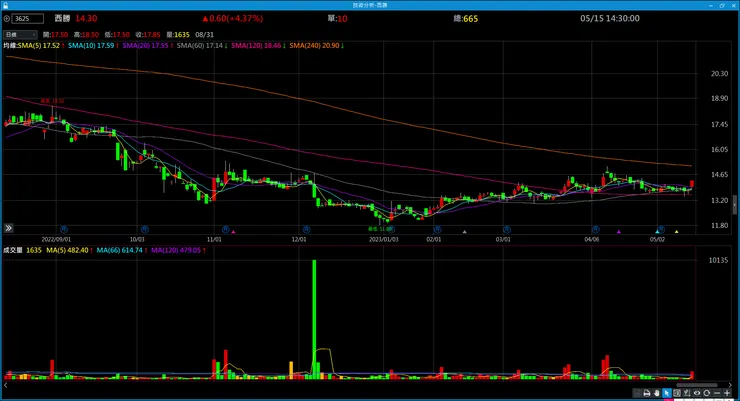This screenshot has width=740, height=401.
Task: Click the timestamp 05/15 14:30:00
Action: click(x=610, y=18)
